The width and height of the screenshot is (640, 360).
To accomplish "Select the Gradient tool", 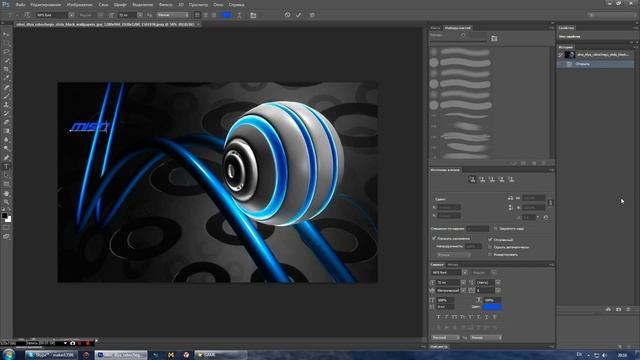I will pos(6,131).
